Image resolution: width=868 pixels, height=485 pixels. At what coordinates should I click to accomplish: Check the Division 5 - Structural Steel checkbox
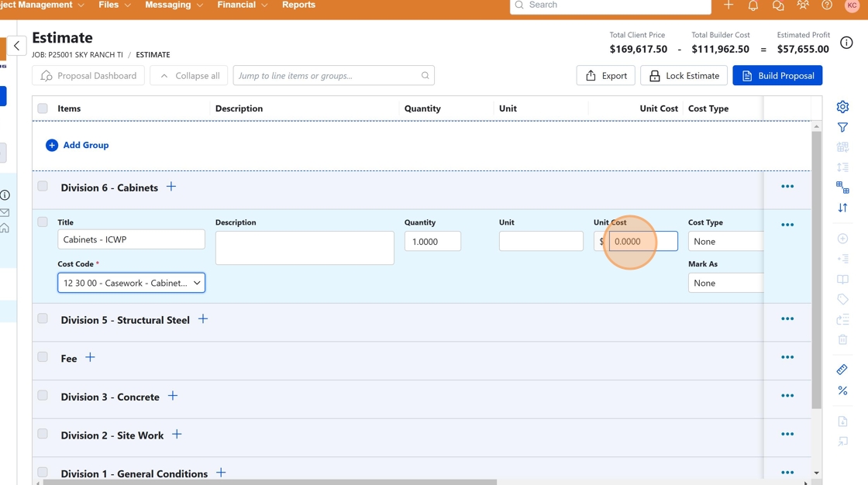(43, 318)
